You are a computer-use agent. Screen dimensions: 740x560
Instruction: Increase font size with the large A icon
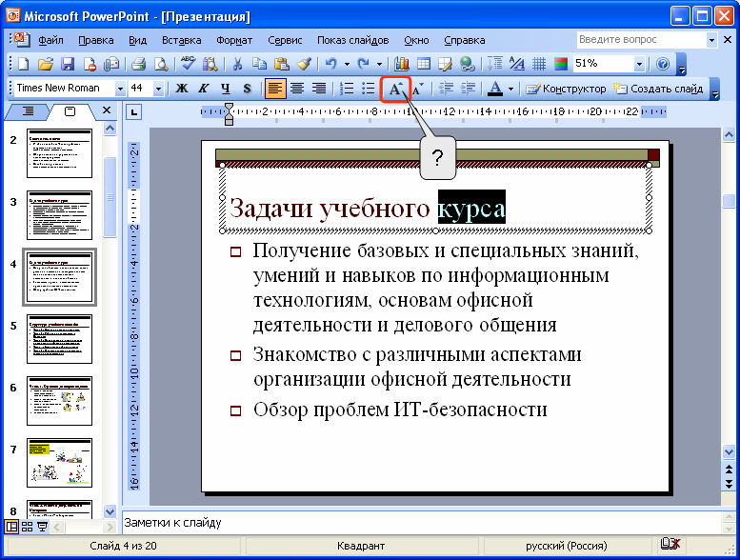click(x=395, y=89)
